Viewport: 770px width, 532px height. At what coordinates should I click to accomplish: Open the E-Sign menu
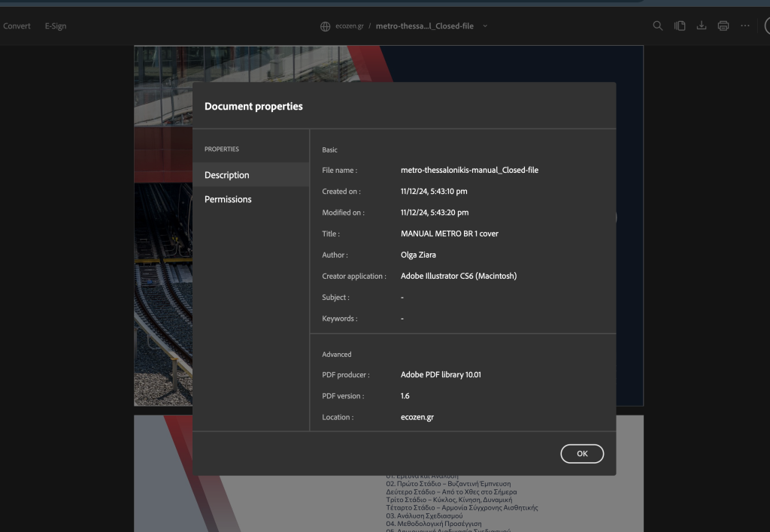click(x=56, y=26)
